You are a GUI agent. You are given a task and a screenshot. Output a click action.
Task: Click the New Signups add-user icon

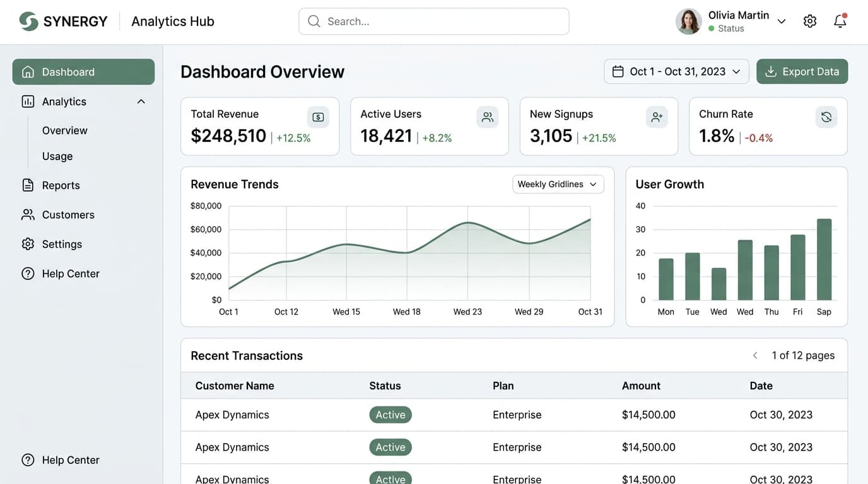[657, 117]
